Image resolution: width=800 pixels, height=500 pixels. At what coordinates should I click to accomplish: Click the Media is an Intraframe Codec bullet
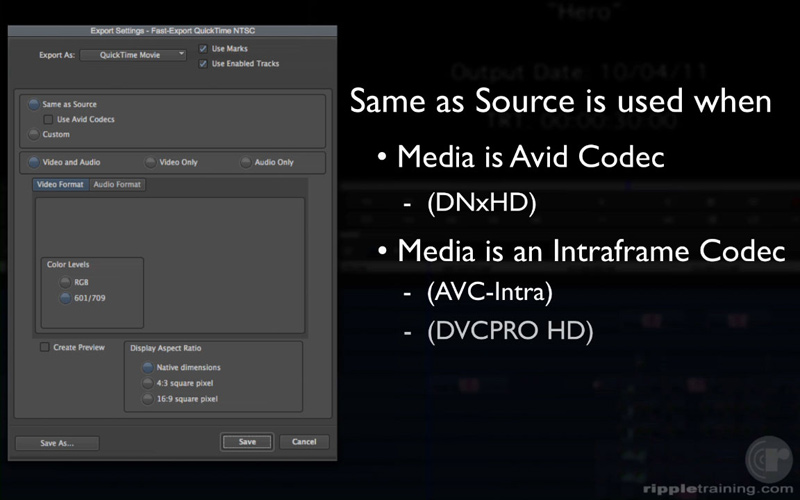pyautogui.click(x=591, y=251)
